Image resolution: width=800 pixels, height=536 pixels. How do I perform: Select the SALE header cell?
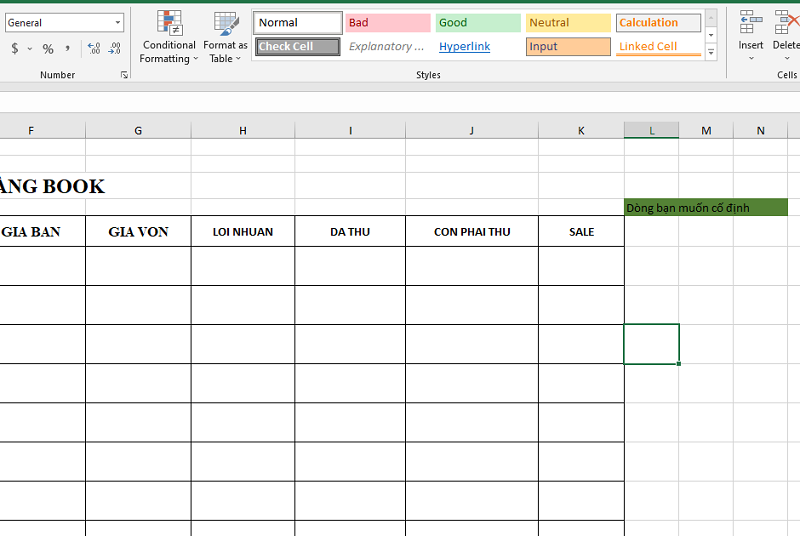581,232
